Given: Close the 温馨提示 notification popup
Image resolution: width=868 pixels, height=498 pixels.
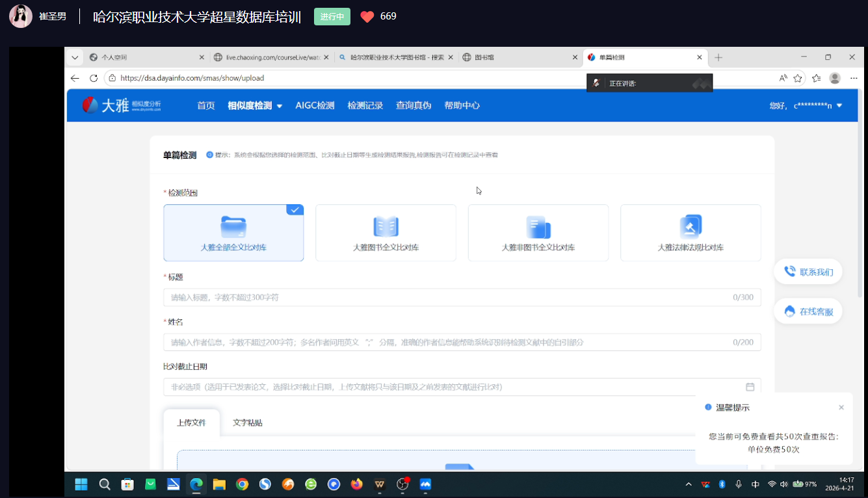Looking at the screenshot, I should (x=841, y=408).
